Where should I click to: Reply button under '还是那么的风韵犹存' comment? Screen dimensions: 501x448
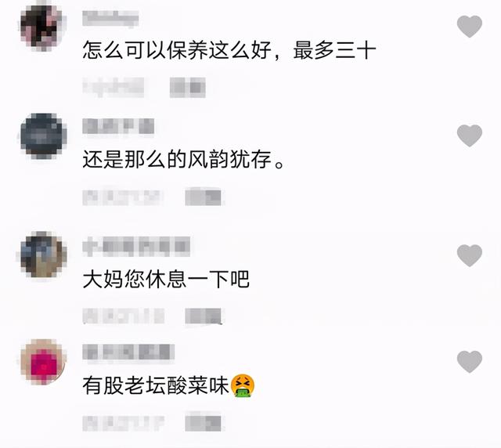coord(204,197)
